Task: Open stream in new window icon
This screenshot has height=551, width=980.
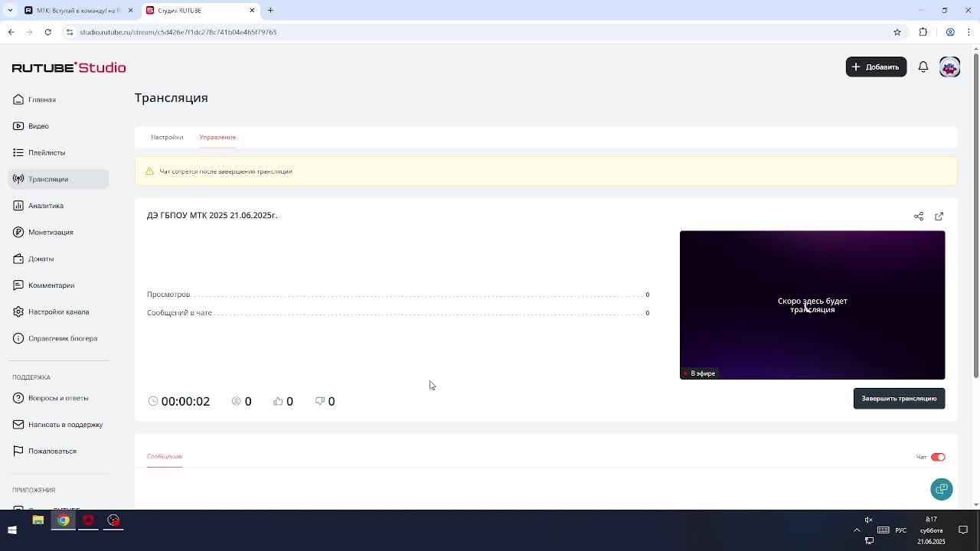Action: click(939, 217)
